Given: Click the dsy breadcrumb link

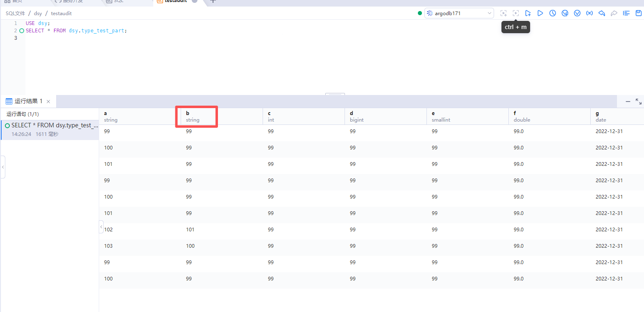Looking at the screenshot, I should (x=38, y=14).
